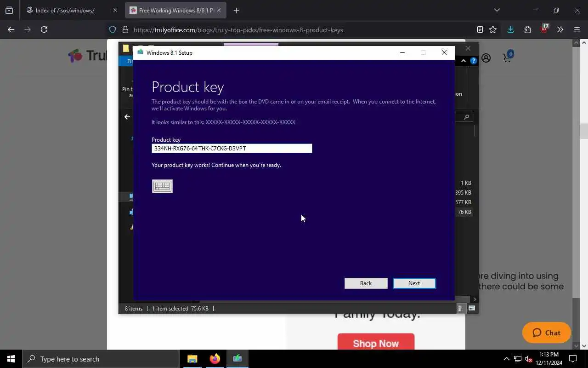588x368 pixels.
Task: Focus the Product key input field
Action: tap(232, 148)
